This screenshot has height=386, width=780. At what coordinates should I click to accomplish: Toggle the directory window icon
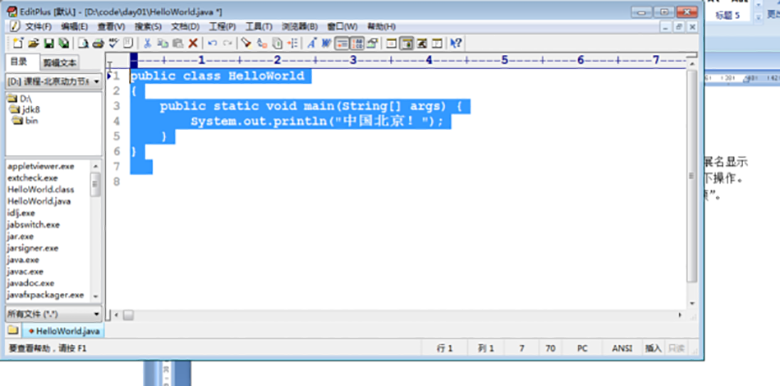[406, 43]
